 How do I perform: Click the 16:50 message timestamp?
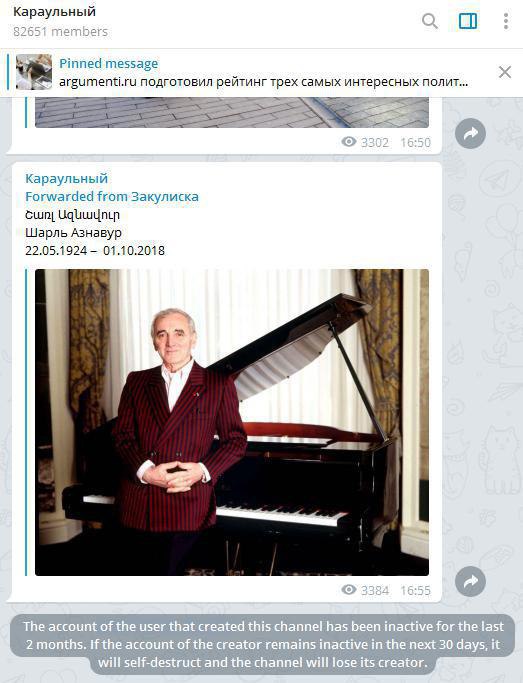[x=415, y=142]
